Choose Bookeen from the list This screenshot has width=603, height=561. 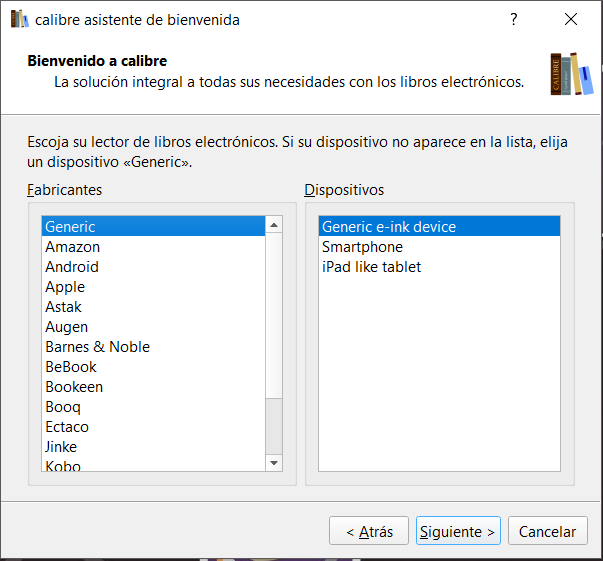point(74,387)
